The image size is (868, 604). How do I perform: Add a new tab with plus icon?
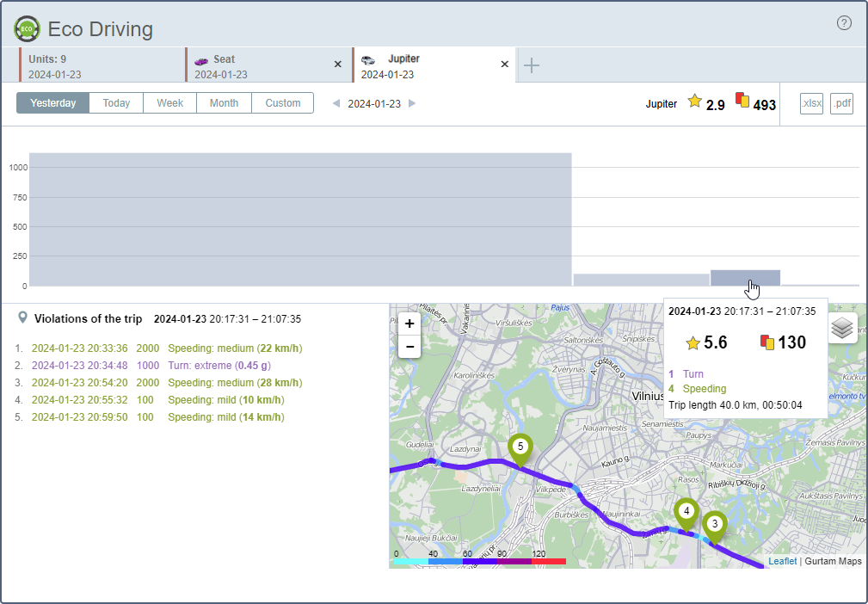[x=532, y=65]
